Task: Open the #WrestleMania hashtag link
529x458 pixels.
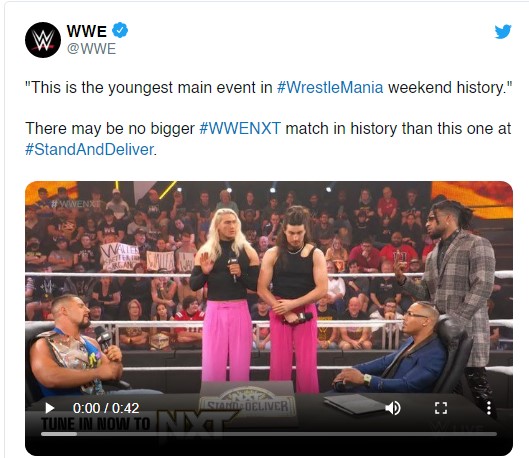Action: [330, 87]
